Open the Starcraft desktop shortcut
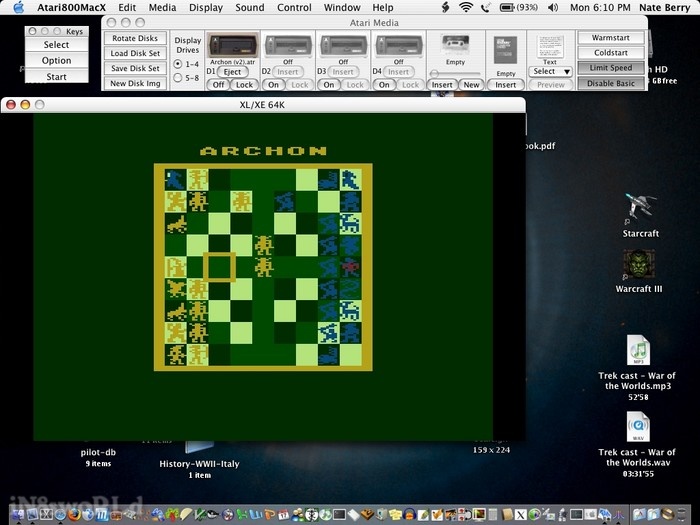Screen dimensions: 700x525 (641, 208)
